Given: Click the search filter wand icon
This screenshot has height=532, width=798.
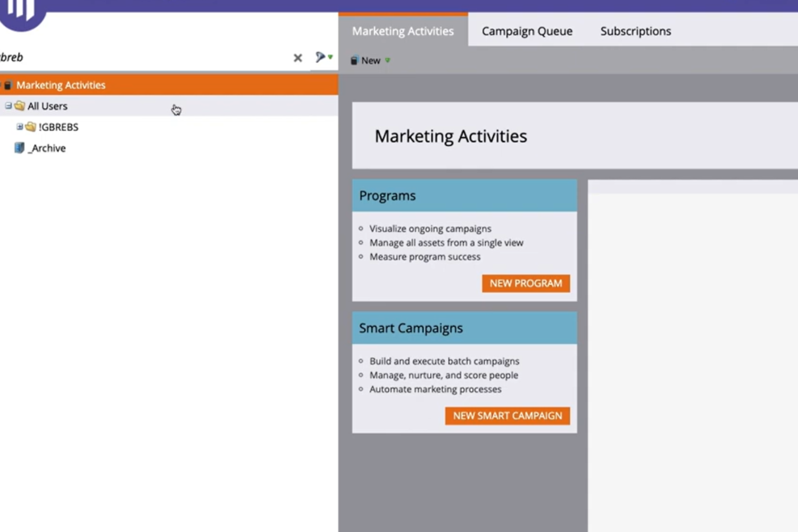Looking at the screenshot, I should pyautogui.click(x=320, y=57).
